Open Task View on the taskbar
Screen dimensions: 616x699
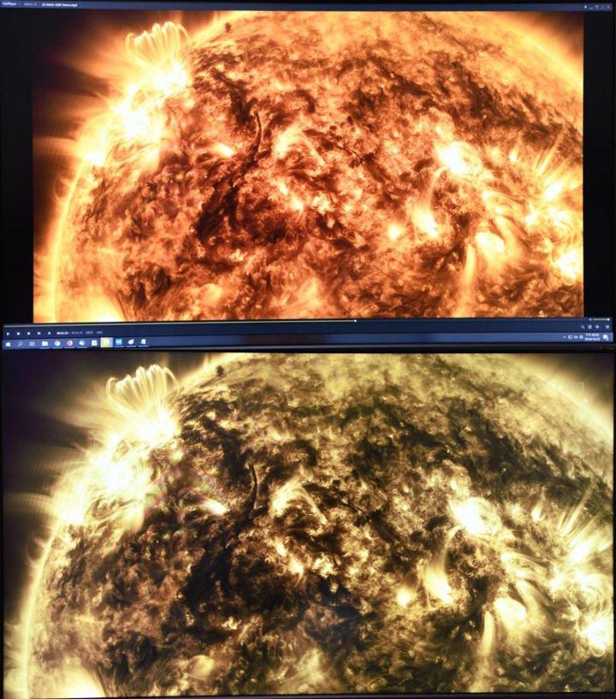point(33,344)
